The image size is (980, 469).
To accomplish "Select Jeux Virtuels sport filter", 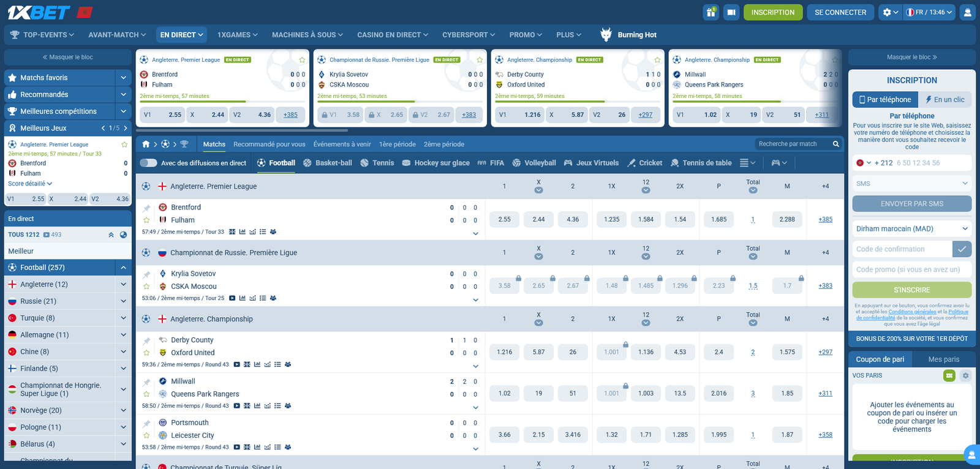I will 591,163.
